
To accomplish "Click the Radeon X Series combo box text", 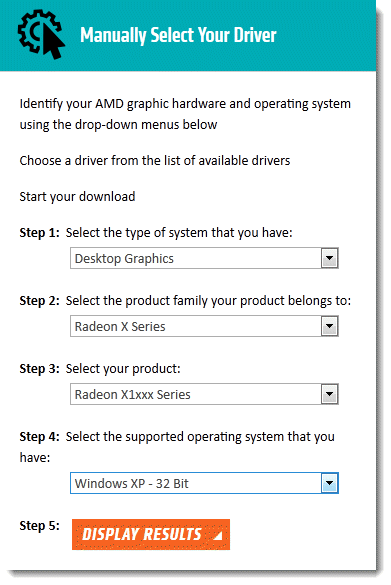I will pos(120,326).
